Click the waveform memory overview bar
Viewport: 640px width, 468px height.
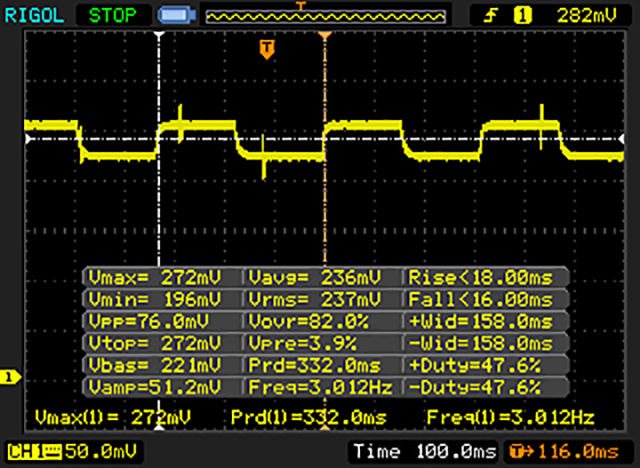click(x=325, y=16)
